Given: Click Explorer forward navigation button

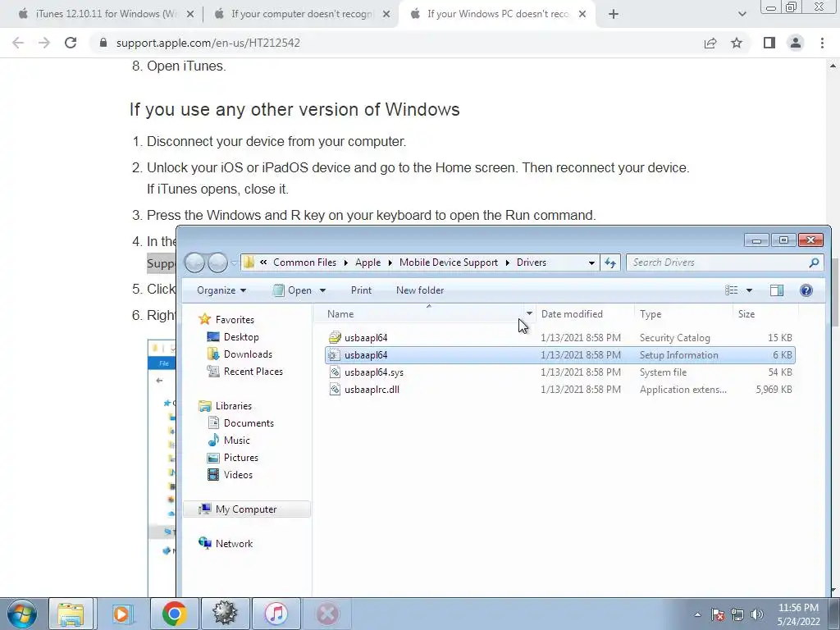Looking at the screenshot, I should tap(217, 262).
